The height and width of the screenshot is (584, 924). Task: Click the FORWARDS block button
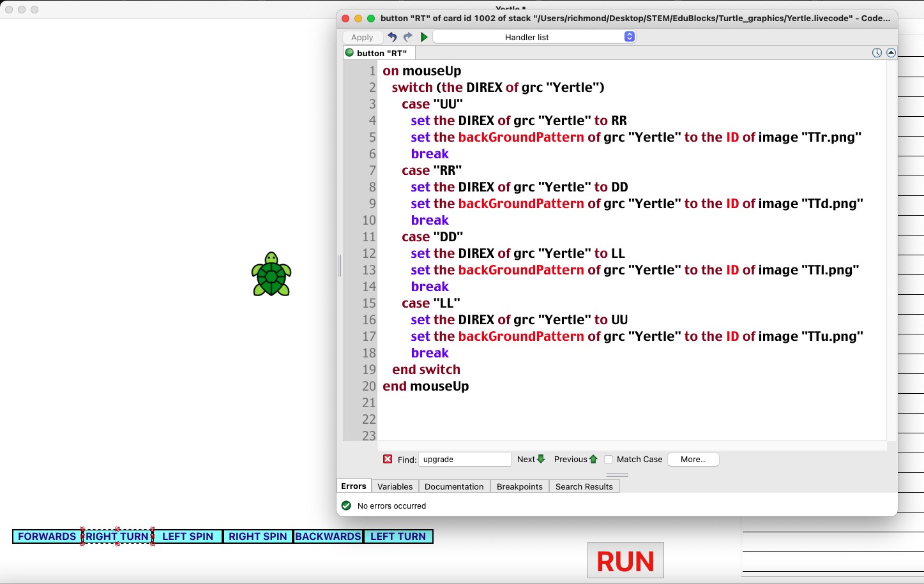pyautogui.click(x=47, y=537)
